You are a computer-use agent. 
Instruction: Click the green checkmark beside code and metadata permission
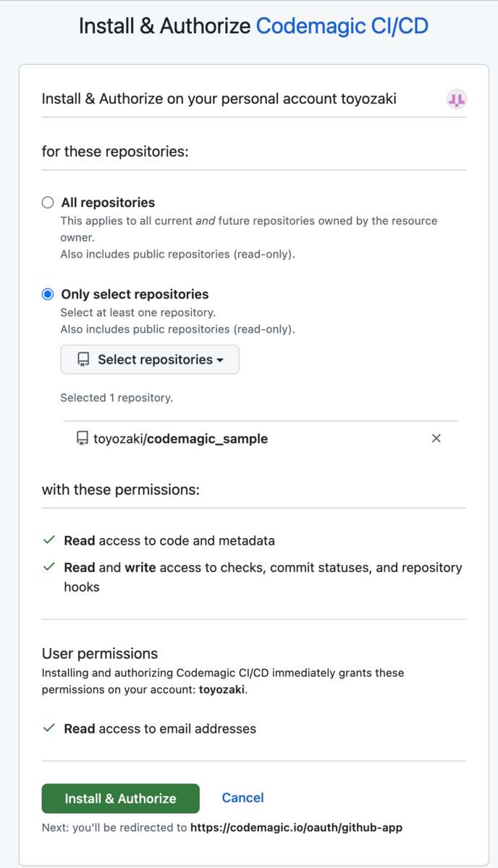(x=48, y=540)
